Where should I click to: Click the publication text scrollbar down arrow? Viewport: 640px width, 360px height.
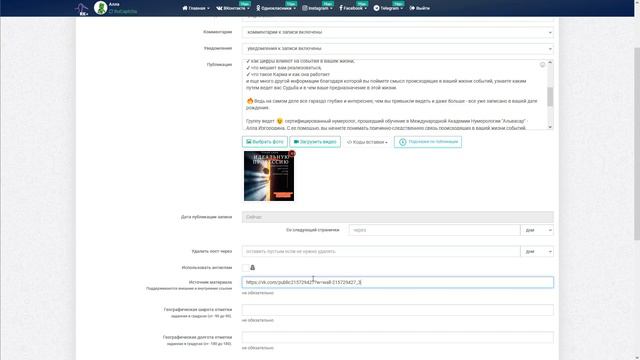[x=550, y=127]
